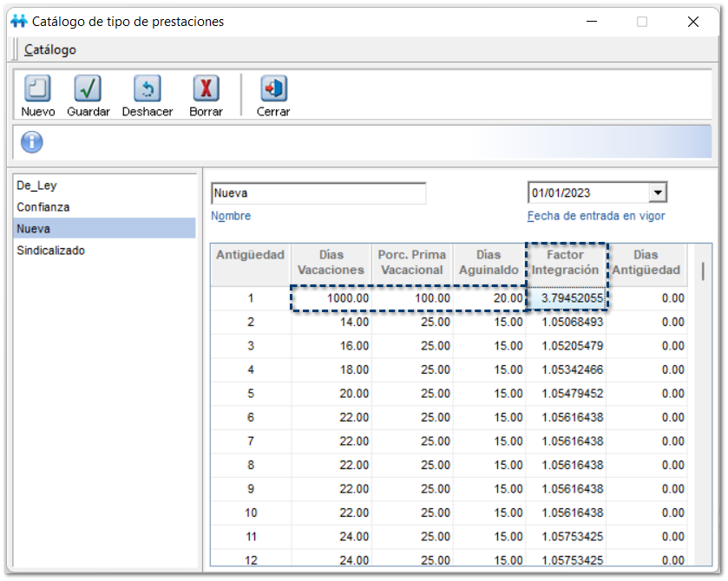Viewport: 728px width, 581px height.
Task: Close the catalog using the Cerrar icon
Action: [273, 89]
